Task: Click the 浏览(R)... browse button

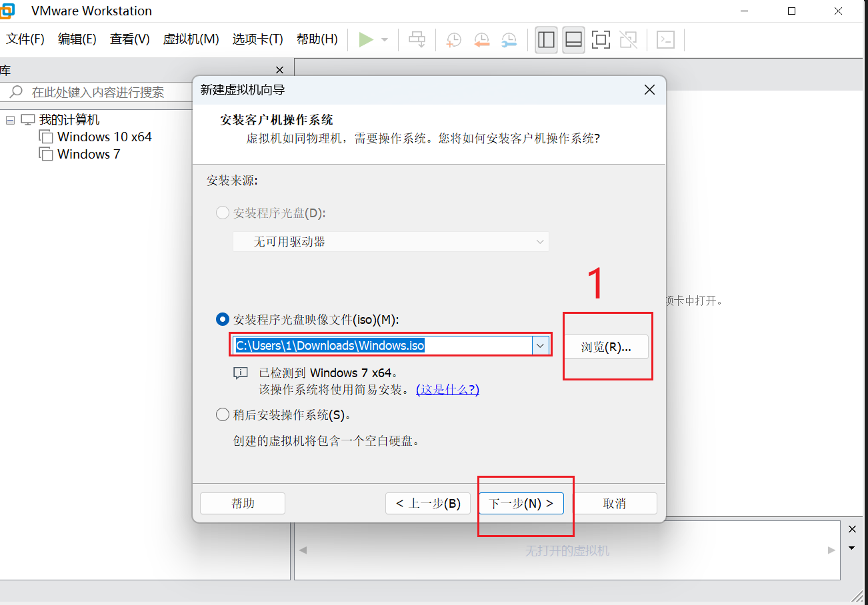Action: click(x=606, y=347)
